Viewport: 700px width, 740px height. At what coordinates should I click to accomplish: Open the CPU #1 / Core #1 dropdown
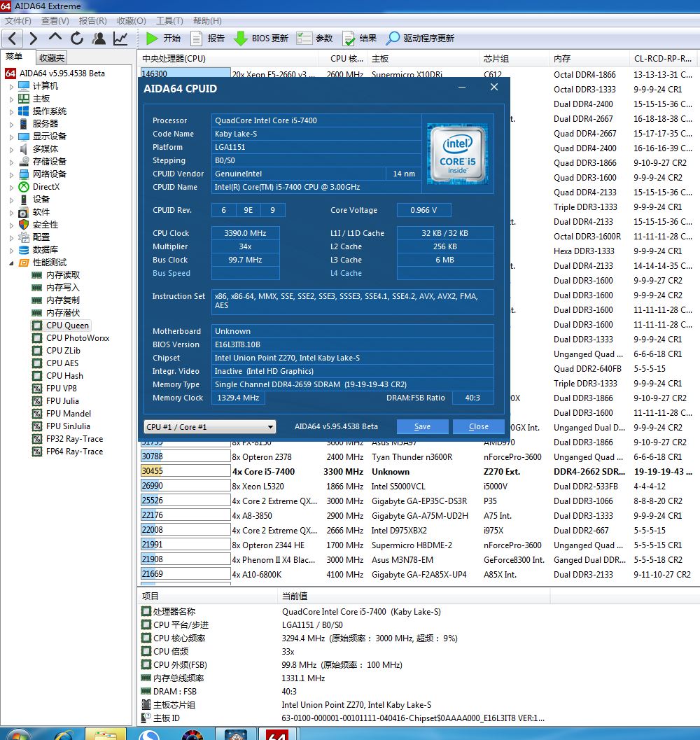coord(209,427)
